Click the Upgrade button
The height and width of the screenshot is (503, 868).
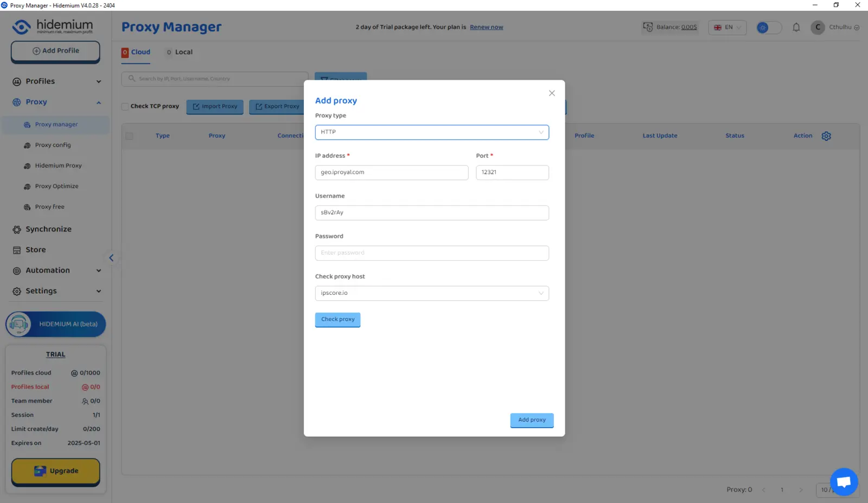tap(55, 471)
